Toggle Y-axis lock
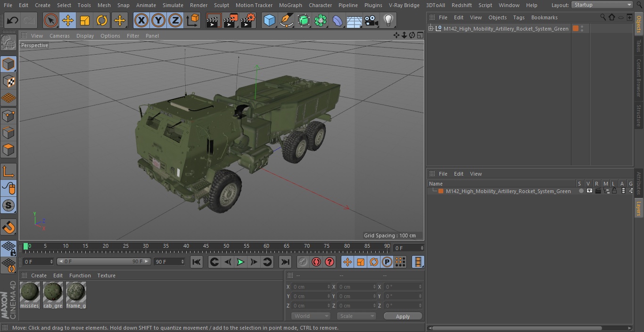This screenshot has height=332, width=644. (x=158, y=20)
